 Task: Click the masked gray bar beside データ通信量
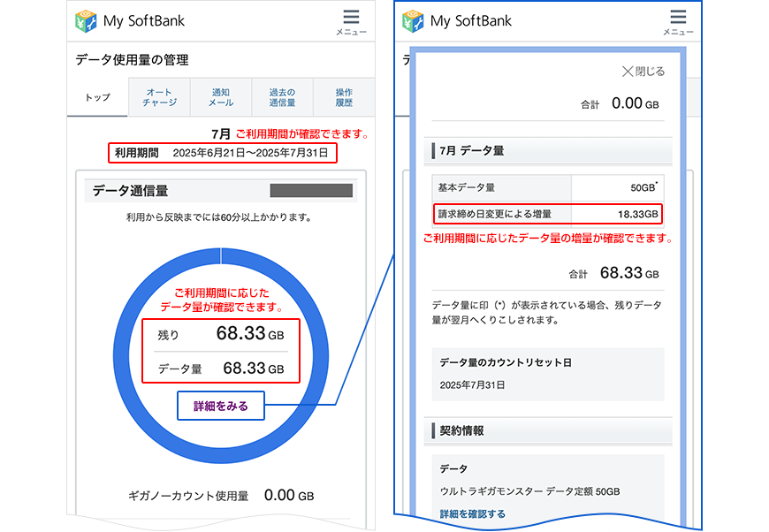[311, 191]
